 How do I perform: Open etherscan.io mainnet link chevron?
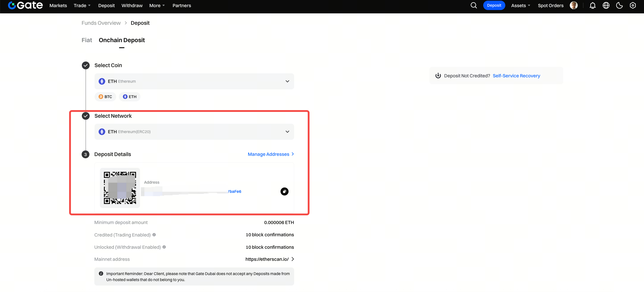[x=293, y=259]
